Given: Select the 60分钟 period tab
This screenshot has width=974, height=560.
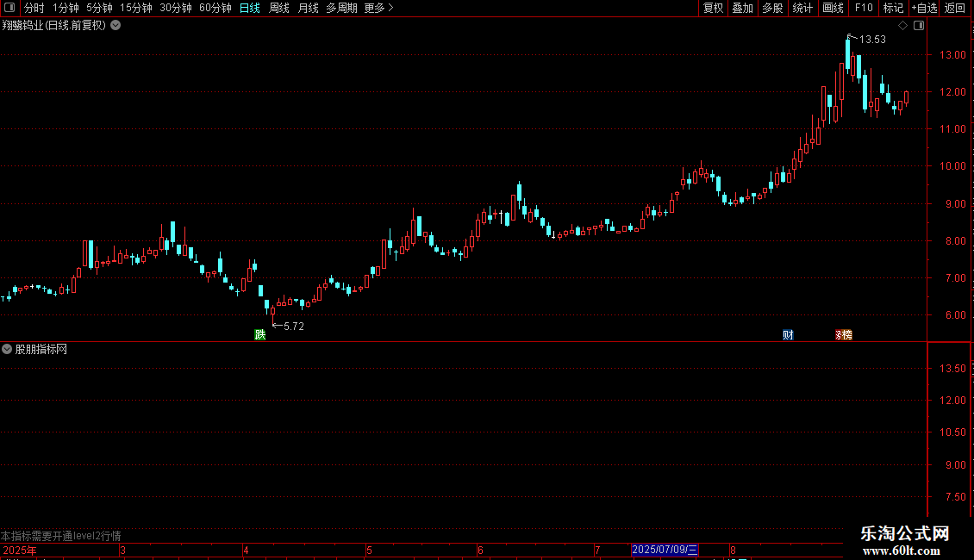Looking at the screenshot, I should (x=215, y=8).
